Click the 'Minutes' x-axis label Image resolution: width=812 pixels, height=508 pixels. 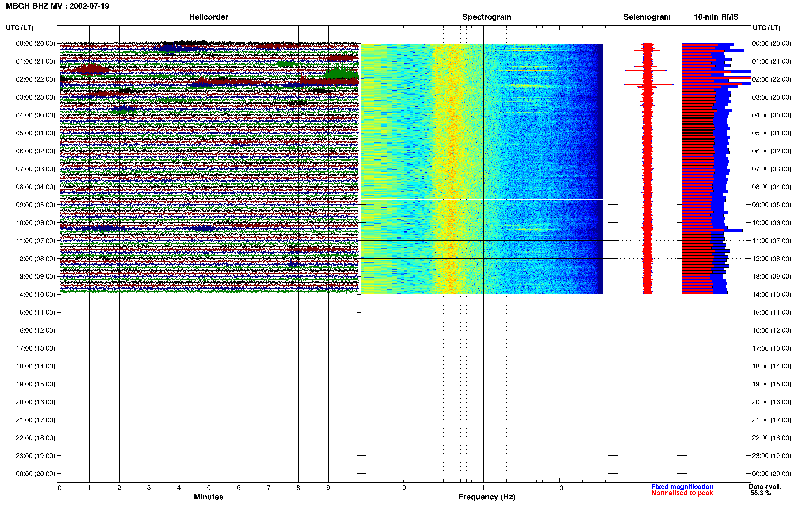click(209, 497)
